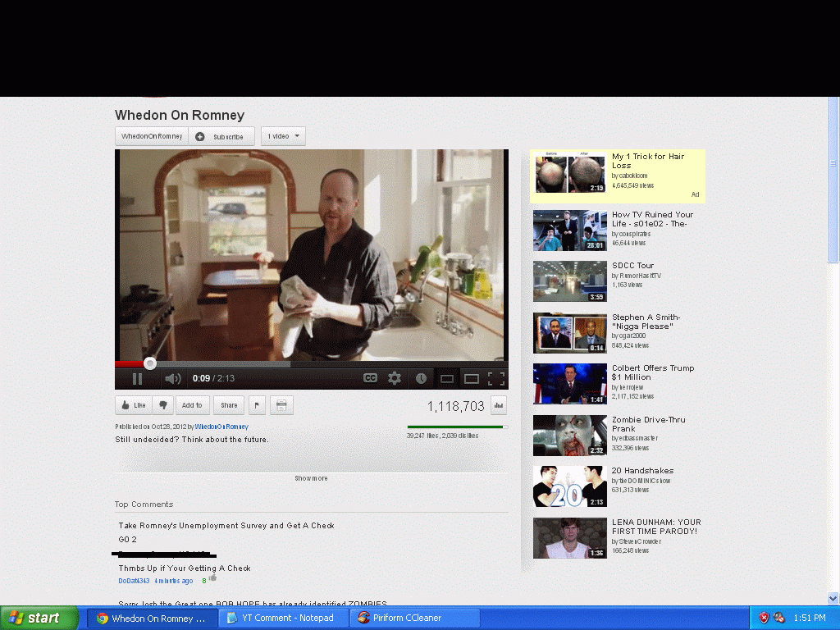This screenshot has width=840, height=630.
Task: Switch to Whedon On Romney Chrome taskbar item
Action: point(152,619)
